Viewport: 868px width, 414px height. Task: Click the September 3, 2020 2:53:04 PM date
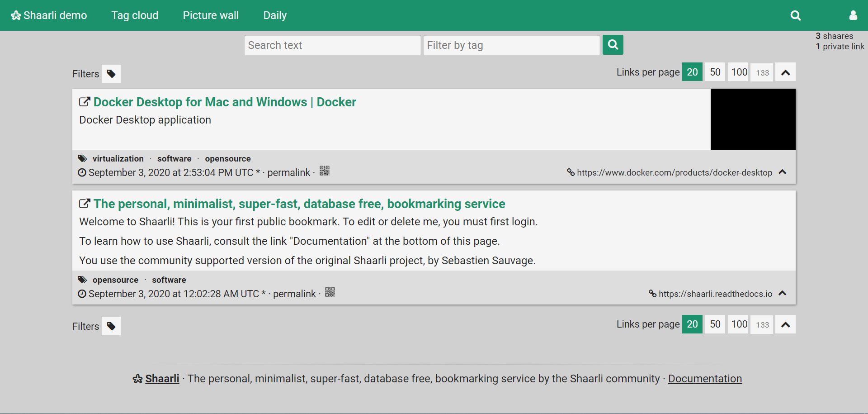pos(170,173)
